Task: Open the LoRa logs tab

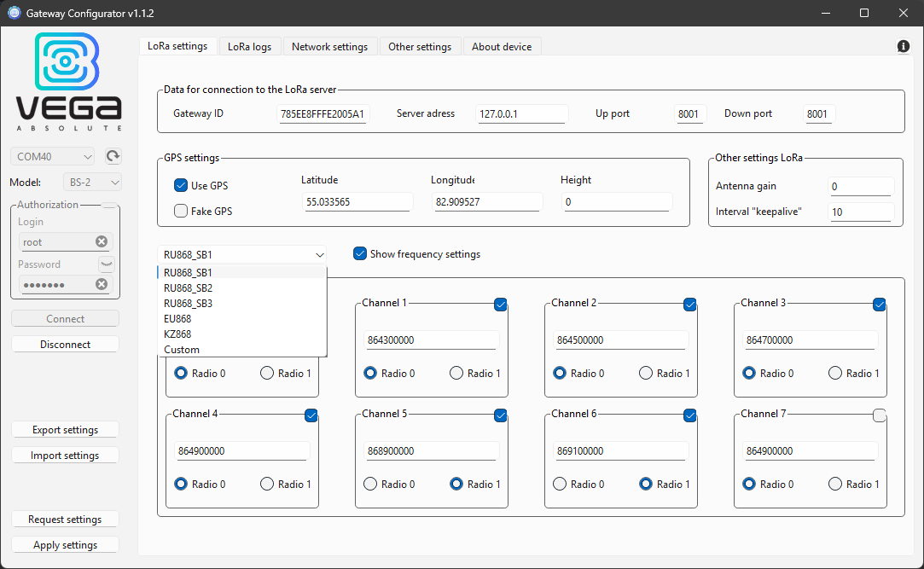Action: [249, 46]
